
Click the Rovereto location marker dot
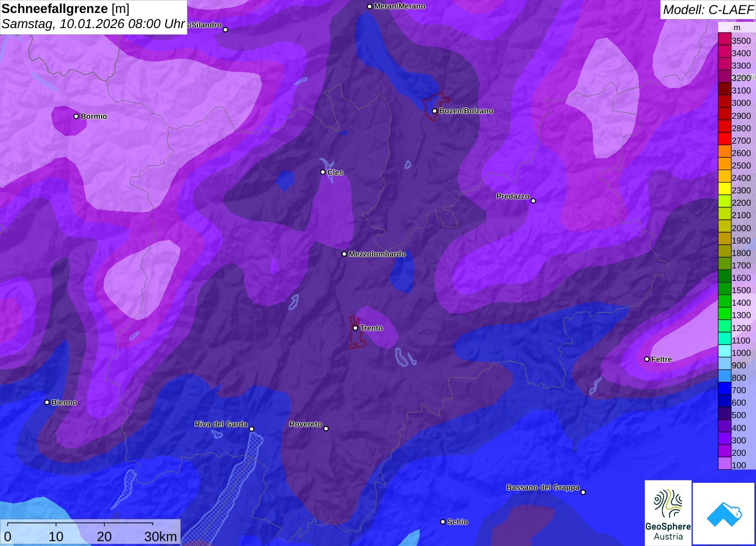coord(326,429)
